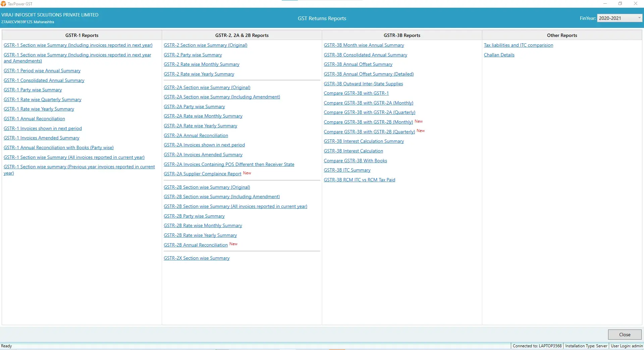The height and width of the screenshot is (350, 644).
Task: Open GSTR-3B Outward Inter-State Supplies
Action: pyautogui.click(x=363, y=84)
